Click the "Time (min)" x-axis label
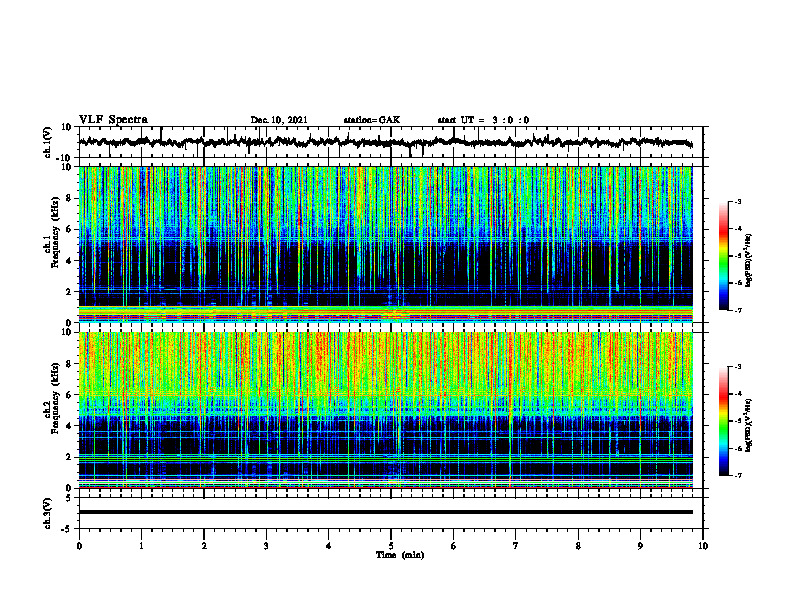 click(400, 555)
